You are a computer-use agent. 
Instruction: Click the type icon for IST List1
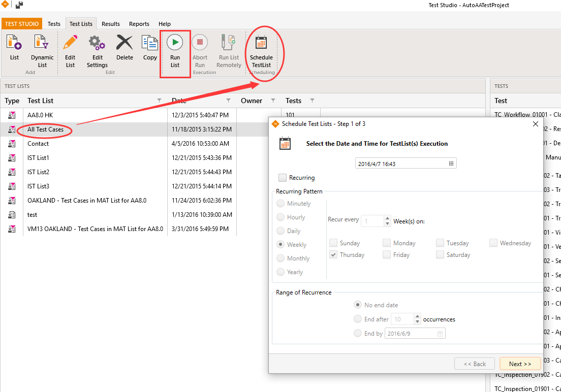(x=12, y=158)
